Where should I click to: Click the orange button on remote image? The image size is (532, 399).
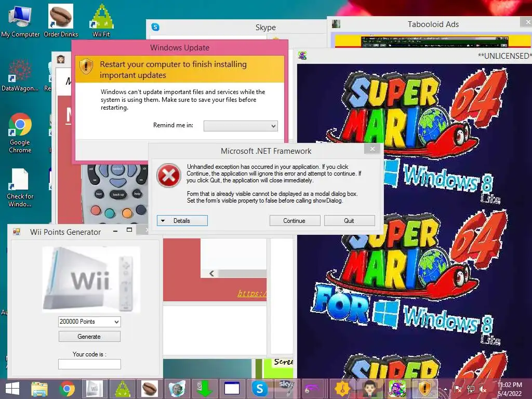127,213
